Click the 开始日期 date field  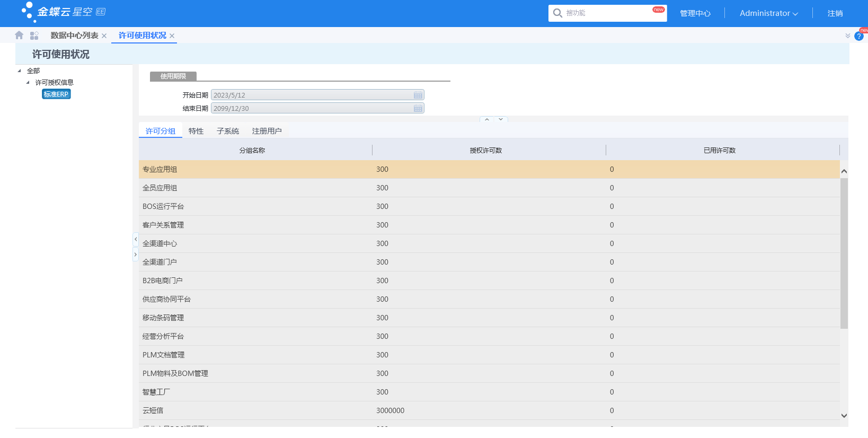[317, 95]
